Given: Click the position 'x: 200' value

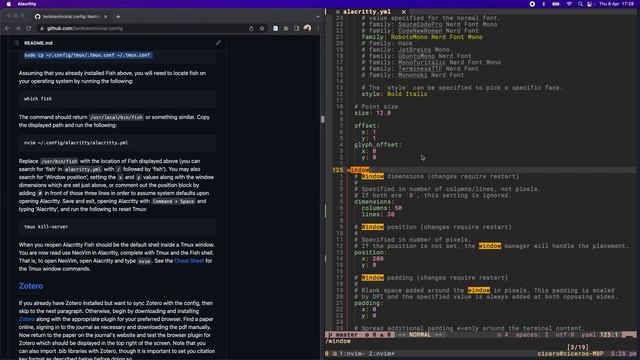Looking at the screenshot, I should [x=378, y=258].
